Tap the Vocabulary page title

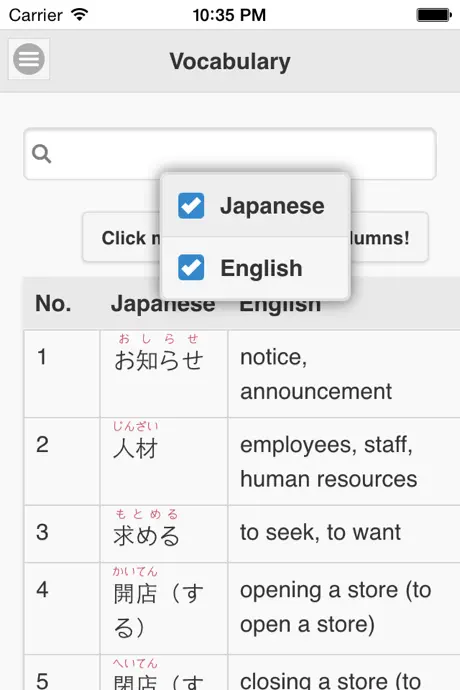point(230,61)
